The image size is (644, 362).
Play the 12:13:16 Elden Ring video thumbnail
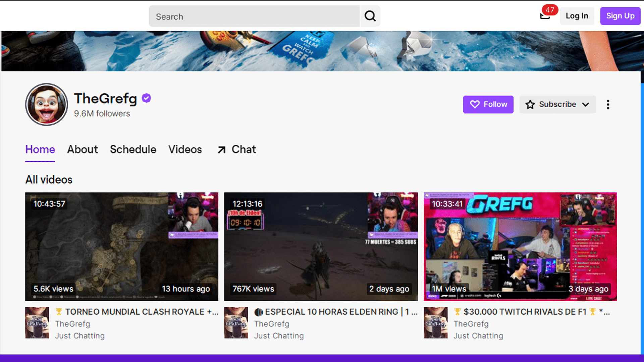point(321,246)
